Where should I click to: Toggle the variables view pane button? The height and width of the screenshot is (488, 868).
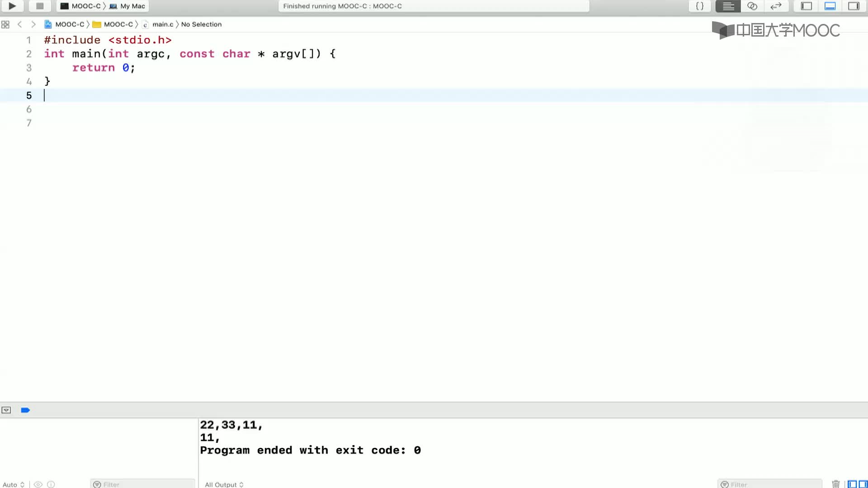(852, 484)
